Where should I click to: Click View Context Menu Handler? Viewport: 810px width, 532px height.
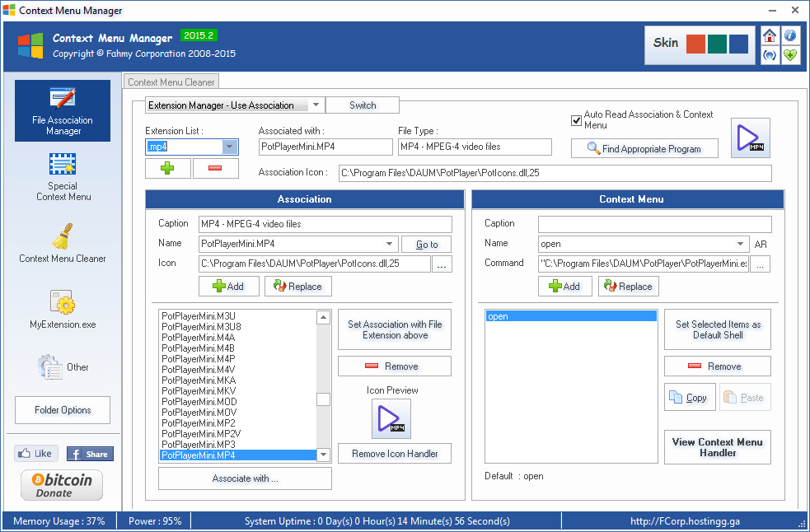click(x=718, y=447)
